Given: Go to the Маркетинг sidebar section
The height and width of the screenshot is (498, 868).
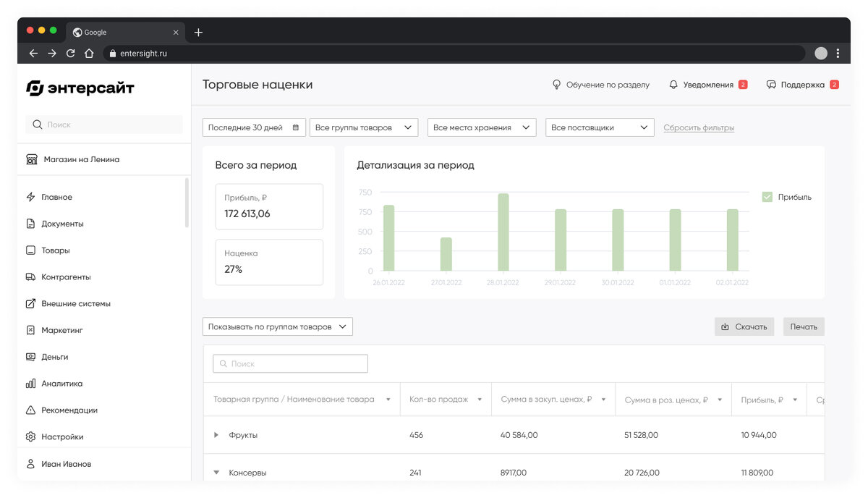Looking at the screenshot, I should click(62, 330).
